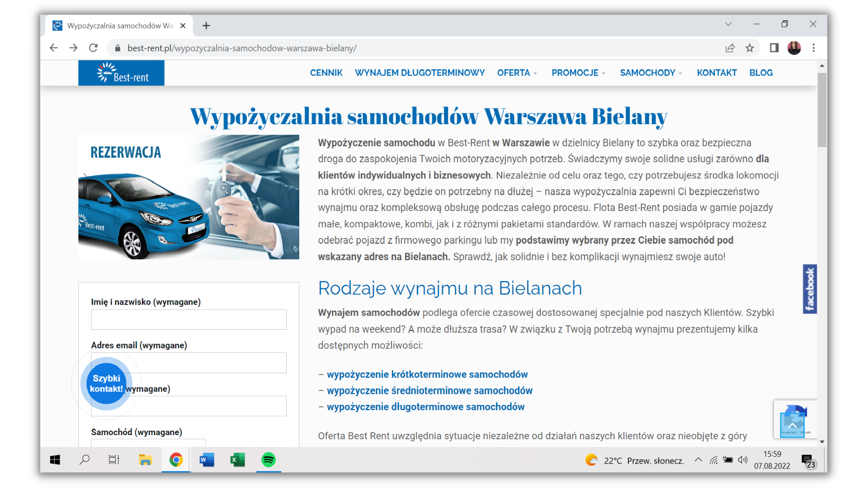Expand the OFERTA dropdown menu
This screenshot has width=868, height=488.
517,73
